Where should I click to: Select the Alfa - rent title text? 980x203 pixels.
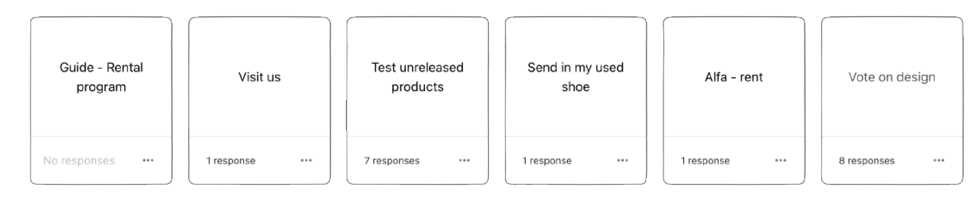[x=734, y=77]
